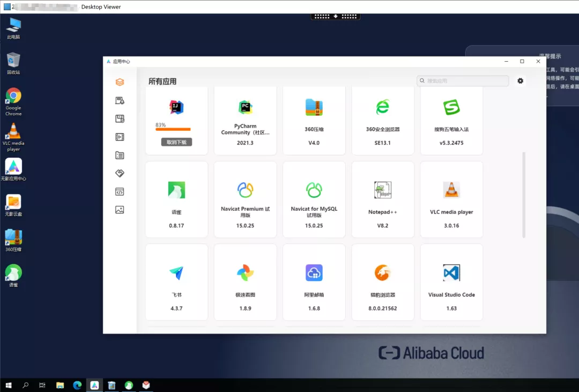579x392 pixels.
Task: Select the all apps layers icon in sidebar
Action: click(x=120, y=82)
